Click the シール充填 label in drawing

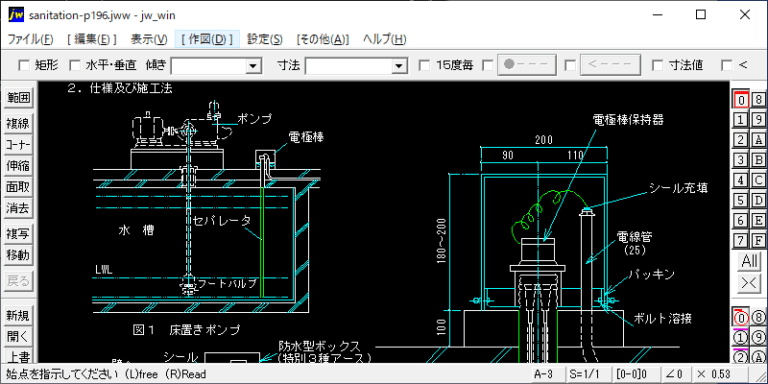point(678,187)
